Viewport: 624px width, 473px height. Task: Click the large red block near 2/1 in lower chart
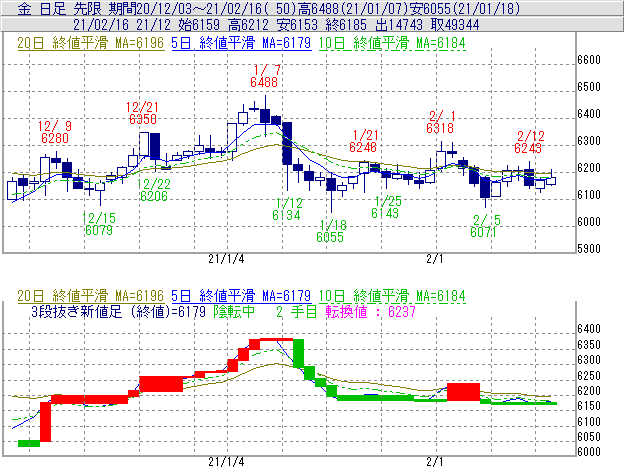[x=463, y=392]
